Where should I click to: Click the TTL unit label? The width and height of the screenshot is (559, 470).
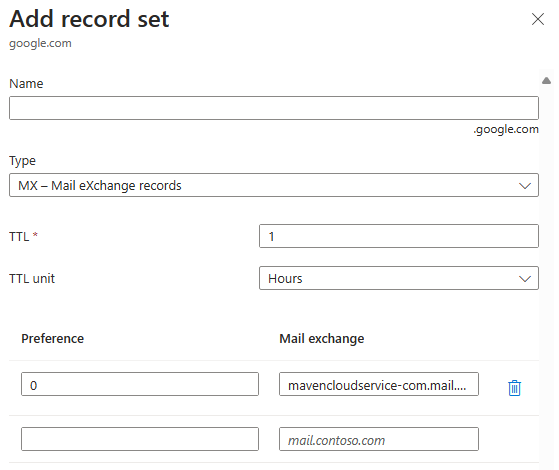[32, 279]
